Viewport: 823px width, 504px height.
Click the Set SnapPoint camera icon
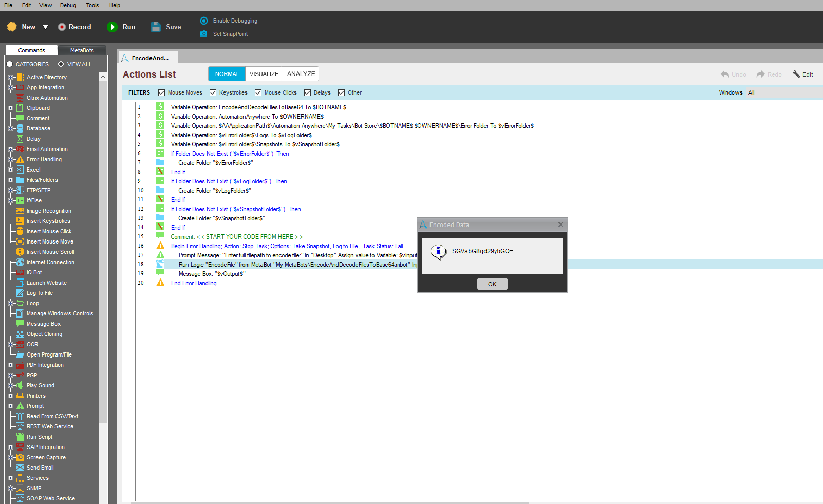click(x=203, y=34)
